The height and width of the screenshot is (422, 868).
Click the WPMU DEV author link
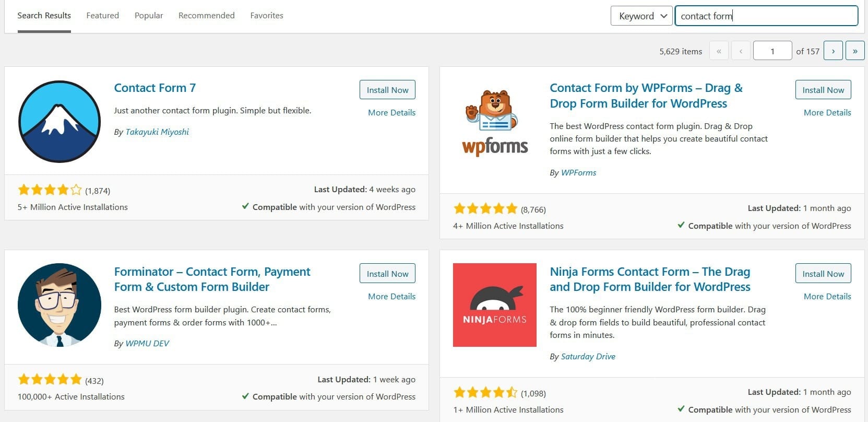pos(147,343)
